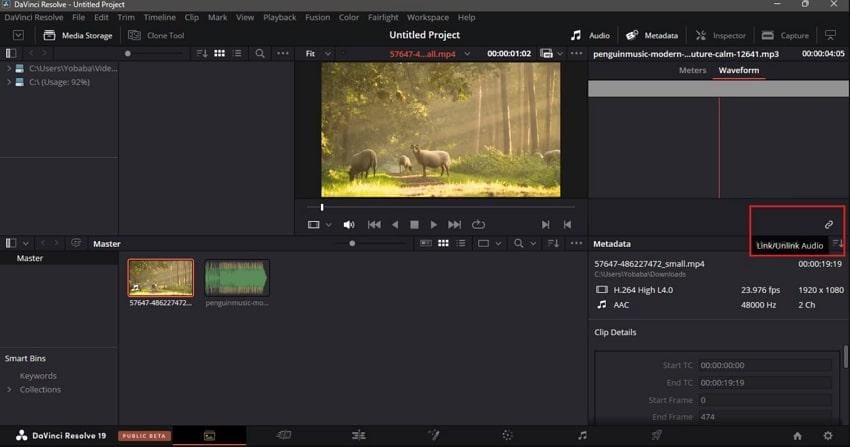Mute the viewer audio speaker icon

(349, 224)
